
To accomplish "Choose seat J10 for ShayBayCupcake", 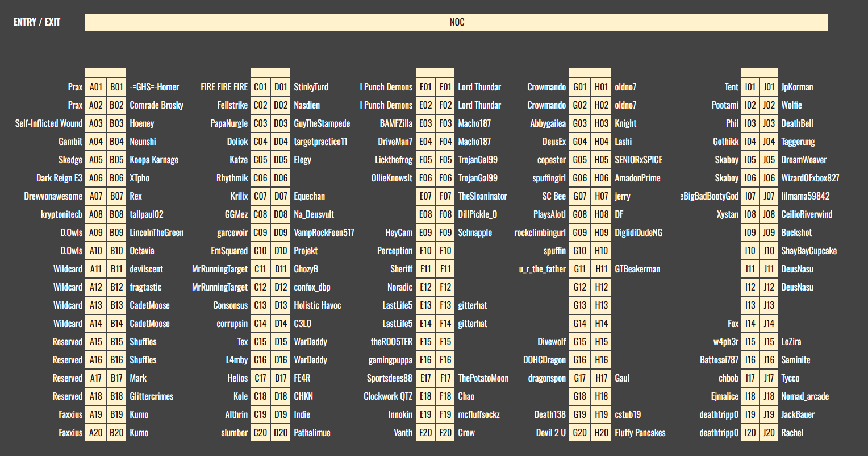I will tap(769, 251).
